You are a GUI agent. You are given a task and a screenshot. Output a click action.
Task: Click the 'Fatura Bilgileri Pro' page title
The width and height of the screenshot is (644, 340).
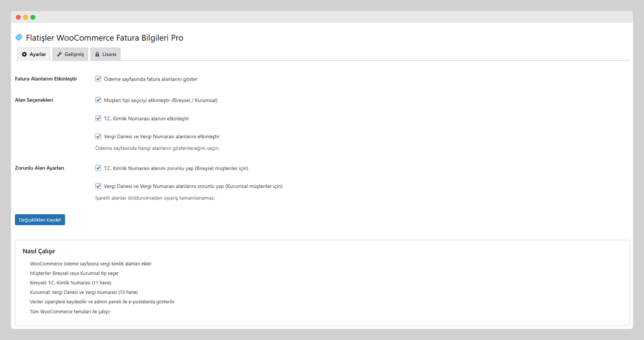105,38
